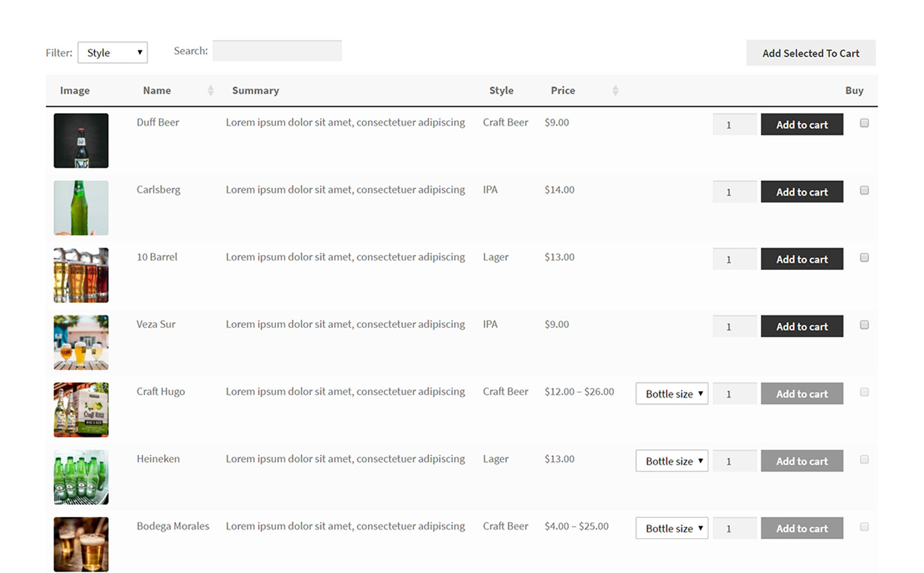Add Duff Beer to cart
The image size is (924, 573).
(801, 125)
